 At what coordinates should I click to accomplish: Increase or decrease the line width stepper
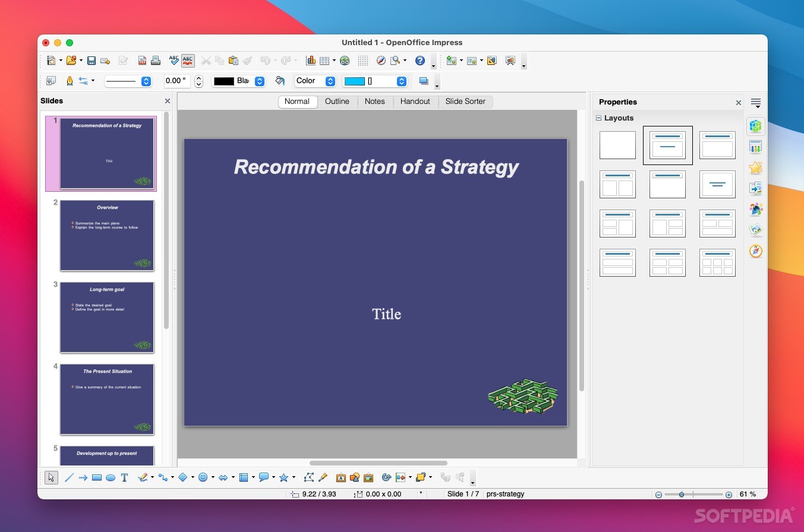[x=199, y=81]
